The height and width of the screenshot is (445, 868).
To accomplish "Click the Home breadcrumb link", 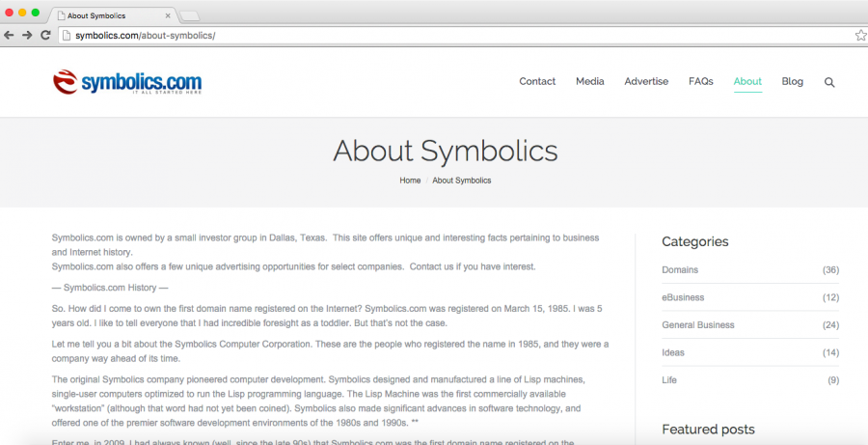I will 410,181.
